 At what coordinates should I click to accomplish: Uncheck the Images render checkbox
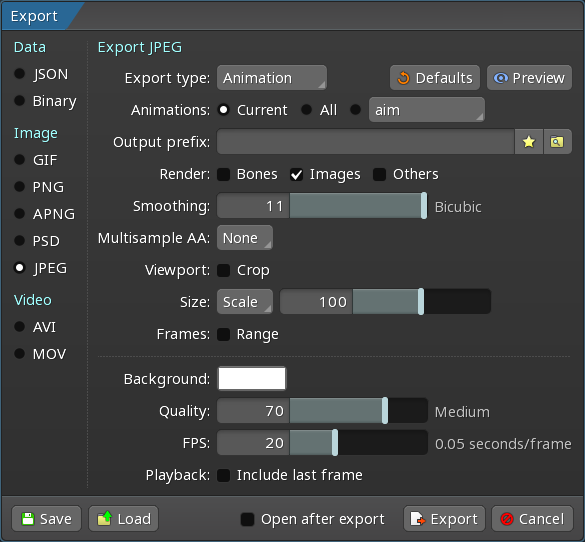point(297,174)
